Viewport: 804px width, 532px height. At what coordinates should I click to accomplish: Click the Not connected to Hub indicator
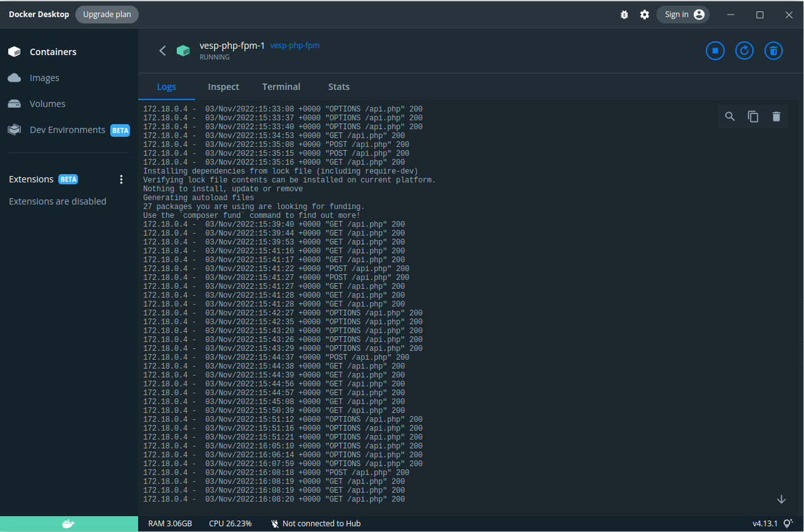point(316,524)
